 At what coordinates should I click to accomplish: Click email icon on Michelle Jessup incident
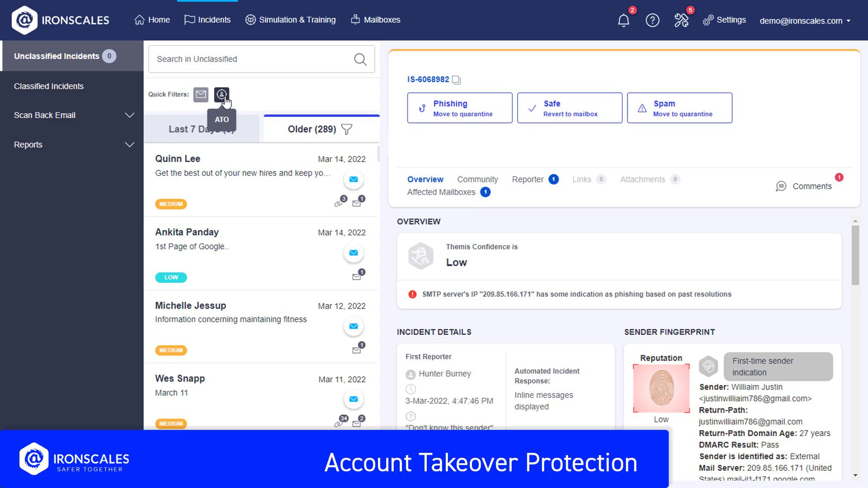tap(354, 326)
